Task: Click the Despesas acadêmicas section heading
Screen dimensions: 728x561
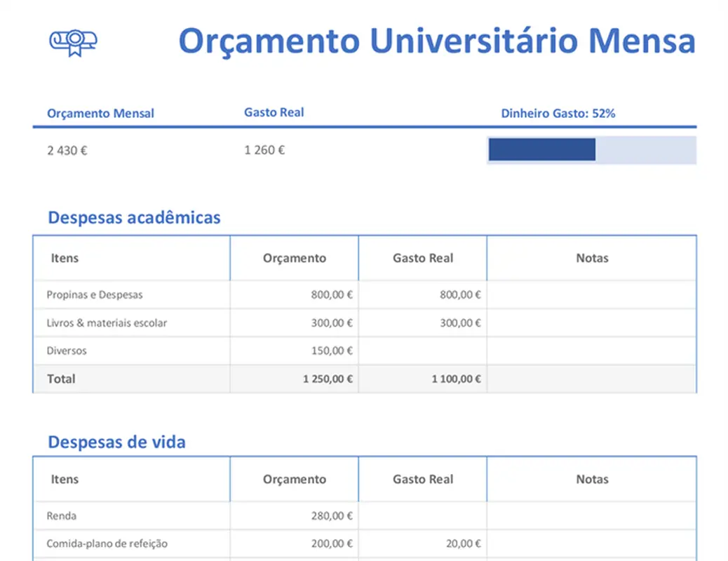Action: [x=133, y=217]
